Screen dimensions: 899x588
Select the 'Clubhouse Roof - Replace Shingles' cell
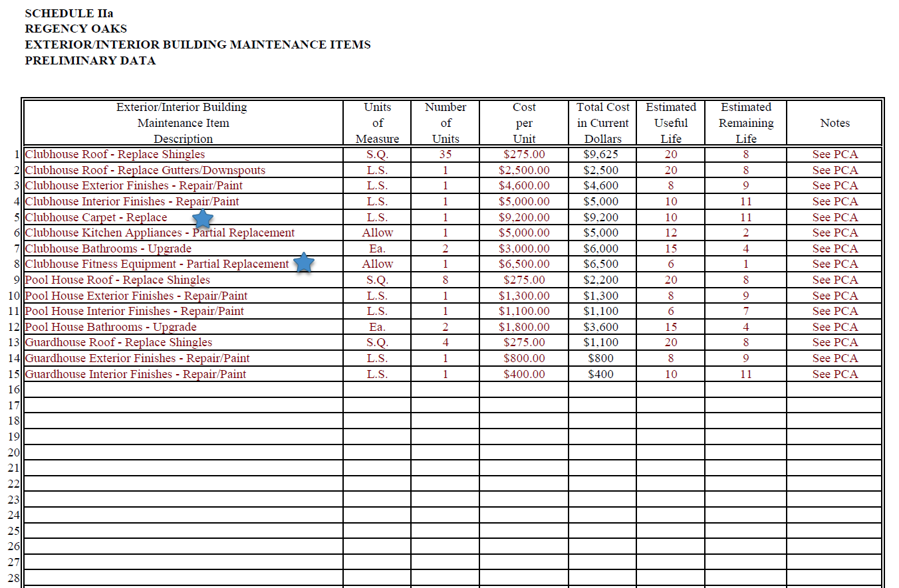click(x=184, y=154)
